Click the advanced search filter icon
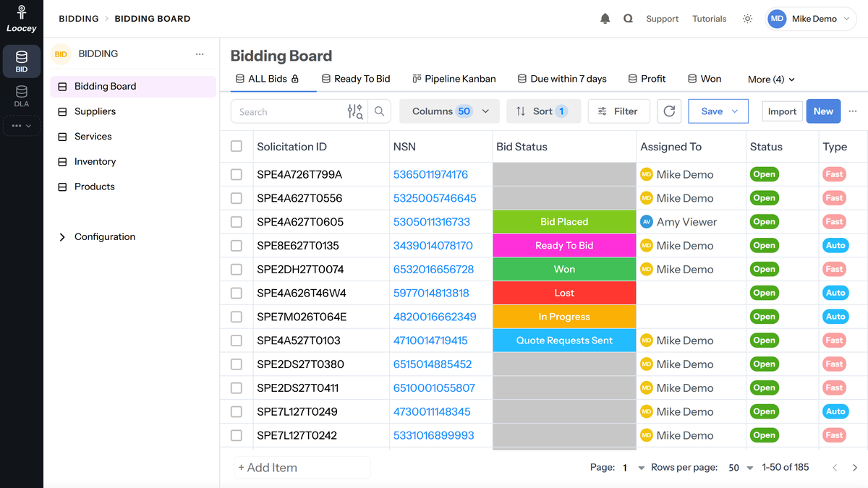 tap(354, 111)
